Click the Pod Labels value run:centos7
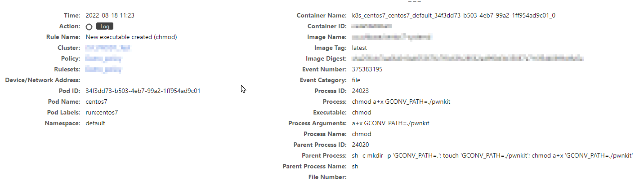 click(102, 113)
